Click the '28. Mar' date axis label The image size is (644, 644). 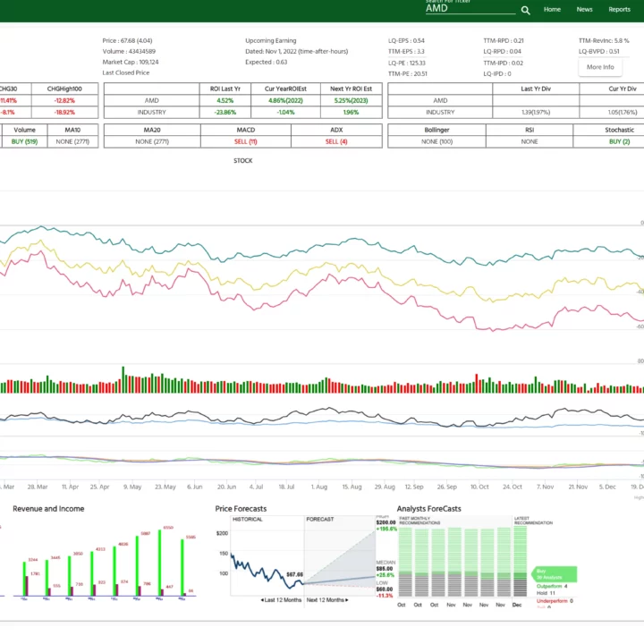(x=38, y=487)
